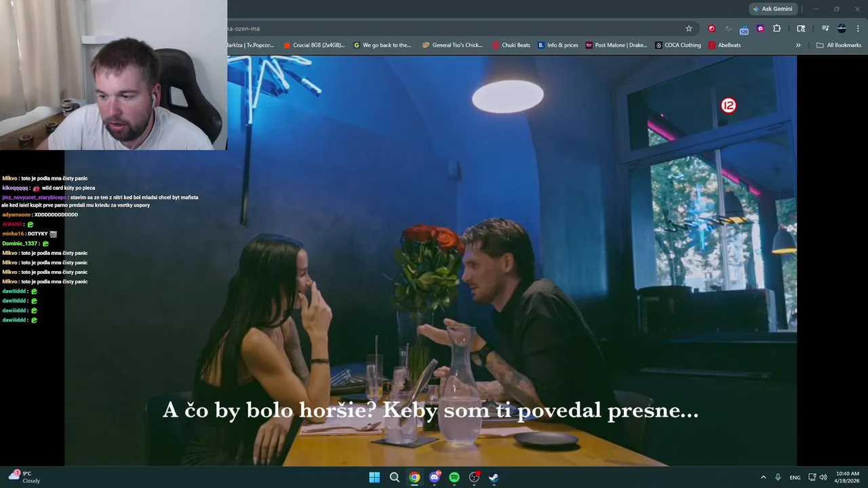Open the Extensions puzzle-piece menu
Screen dimensions: 868x488
(777, 28)
